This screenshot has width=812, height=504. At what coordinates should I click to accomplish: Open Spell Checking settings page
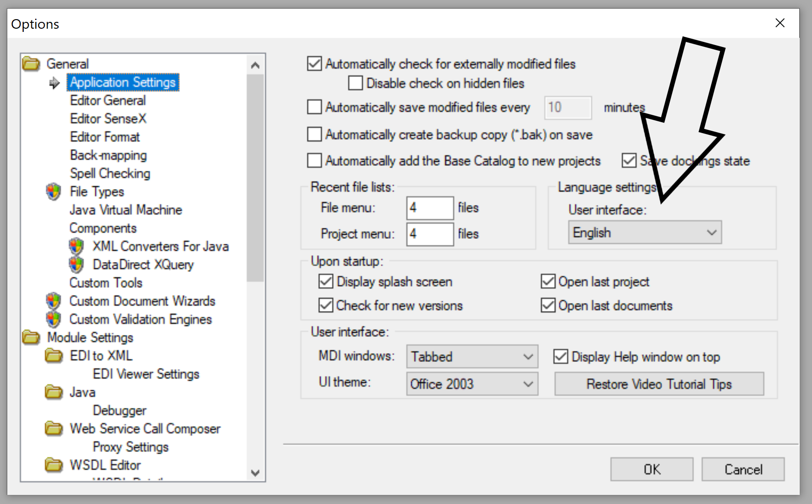pos(110,174)
